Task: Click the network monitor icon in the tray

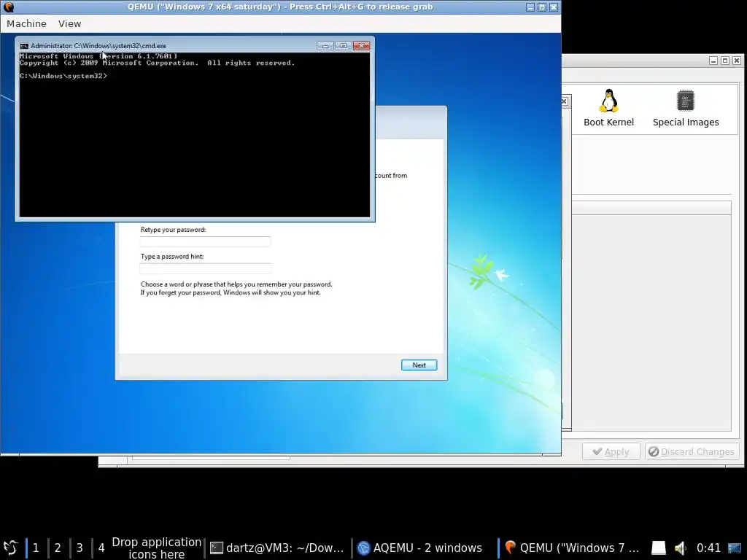Action: point(735,548)
